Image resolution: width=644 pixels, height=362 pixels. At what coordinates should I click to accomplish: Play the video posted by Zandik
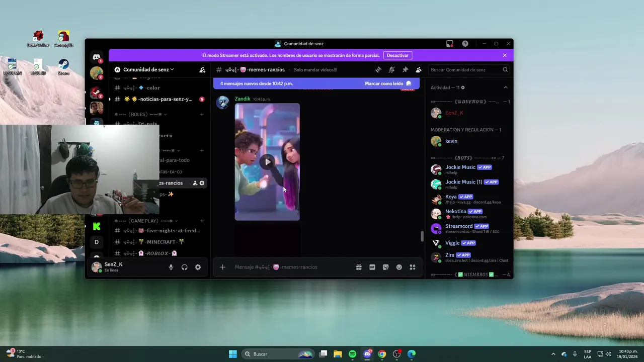[x=267, y=162]
